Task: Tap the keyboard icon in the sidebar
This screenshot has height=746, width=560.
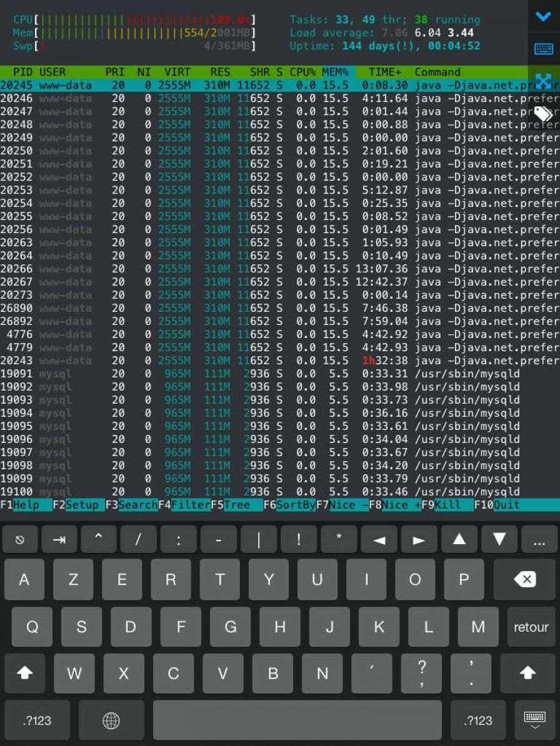Action: click(542, 48)
